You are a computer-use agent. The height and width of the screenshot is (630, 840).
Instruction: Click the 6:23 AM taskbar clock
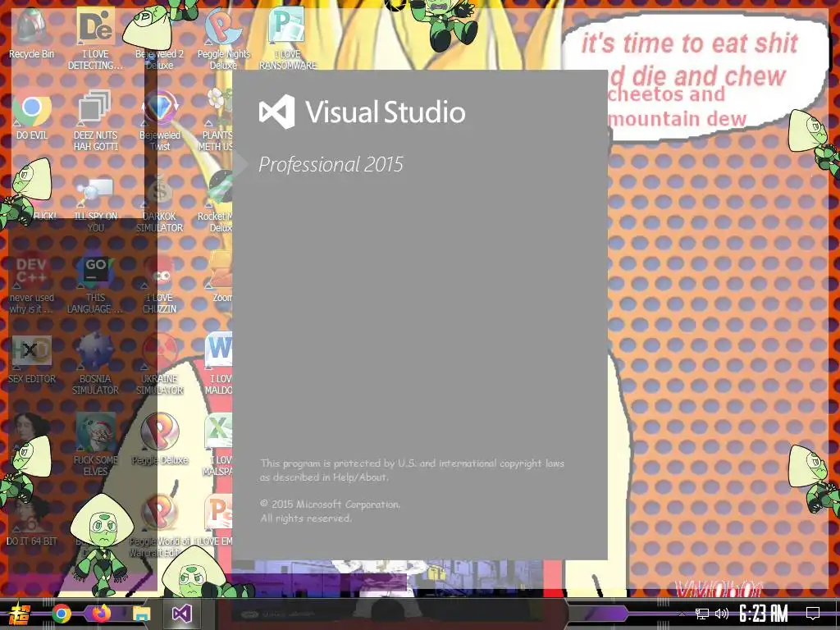(764, 614)
